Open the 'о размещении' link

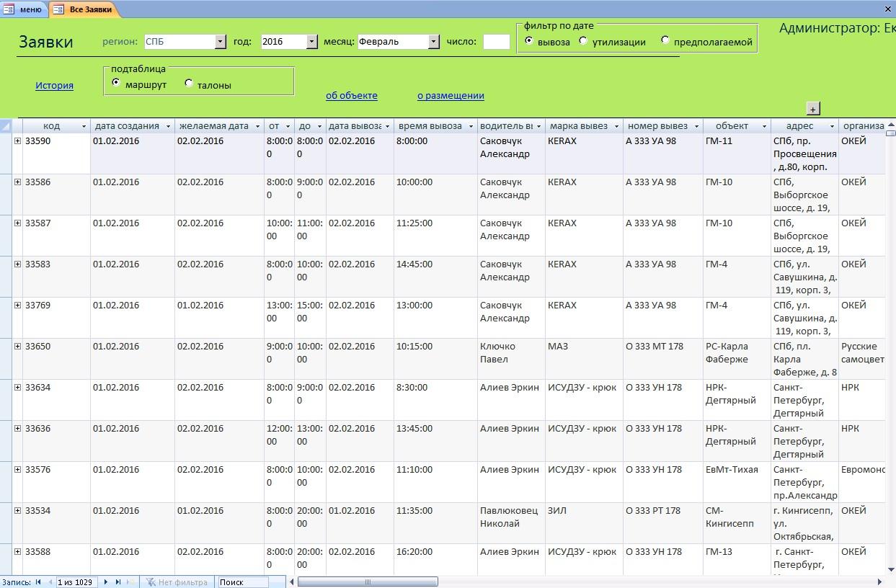click(451, 95)
